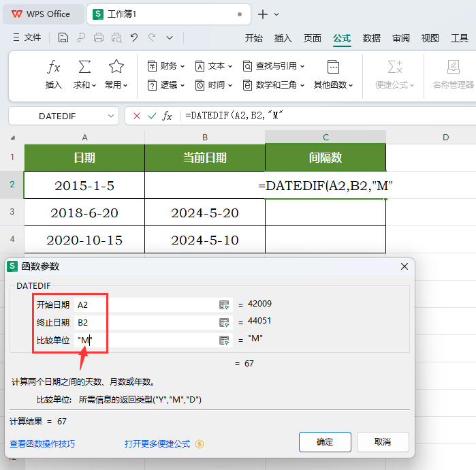
Task: Switch to the 页面 ribbon tab
Action: 313,38
